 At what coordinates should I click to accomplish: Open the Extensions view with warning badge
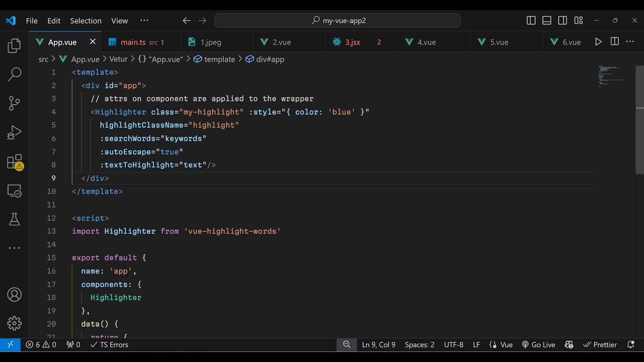14,162
